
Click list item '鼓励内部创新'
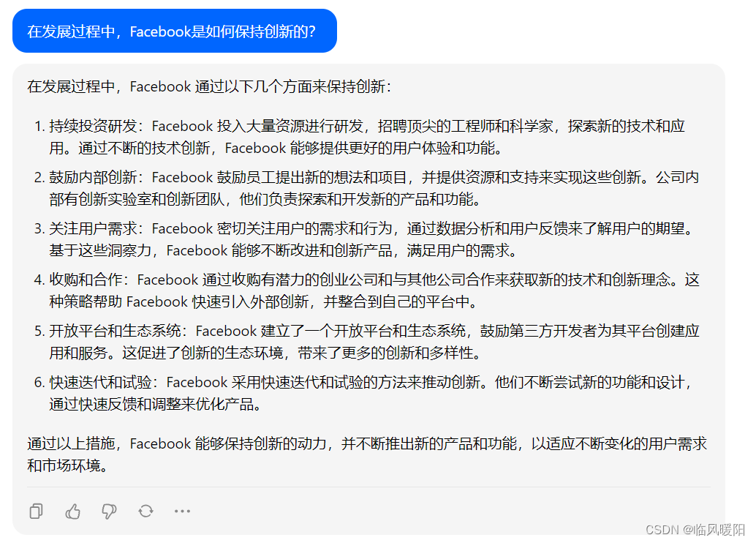(366, 188)
